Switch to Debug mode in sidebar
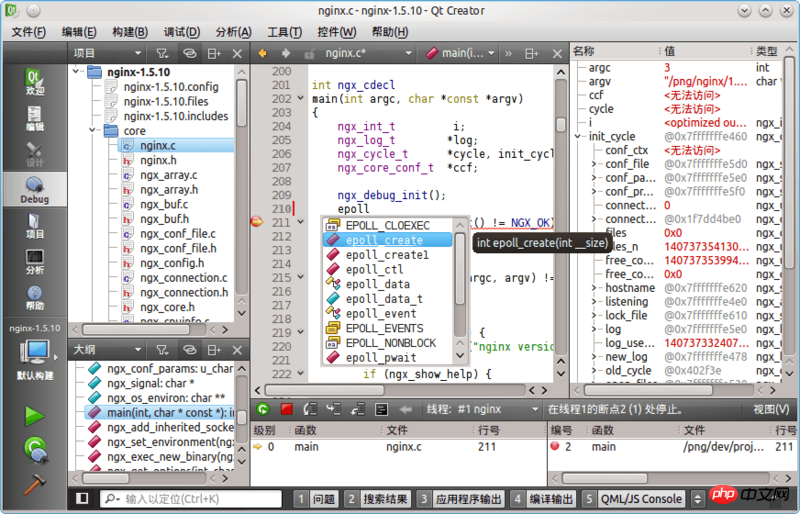 click(34, 190)
